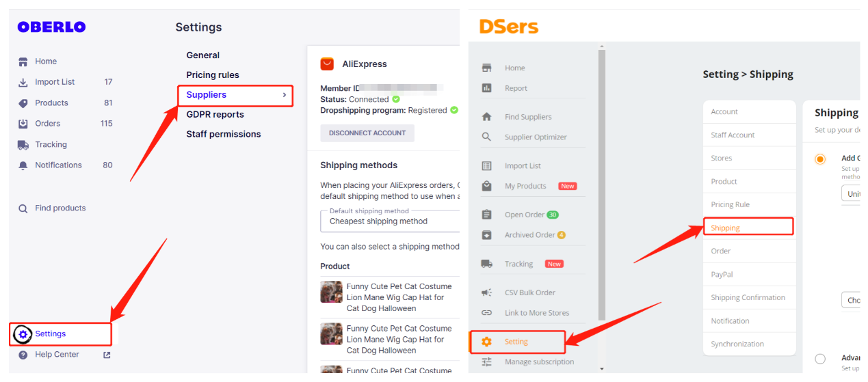Select the Order tab in DSers settings
Image resolution: width=868 pixels, height=382 pixels.
click(750, 251)
